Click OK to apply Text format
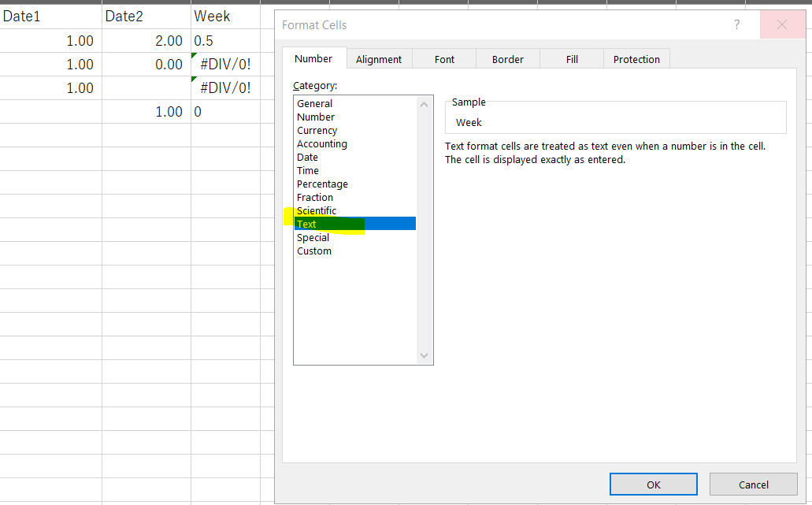 (x=653, y=484)
